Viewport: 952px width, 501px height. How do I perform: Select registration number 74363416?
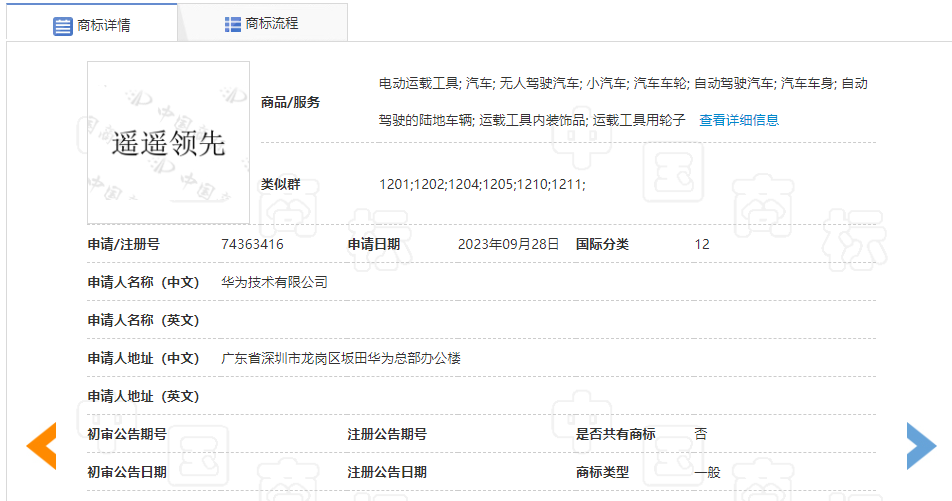252,244
